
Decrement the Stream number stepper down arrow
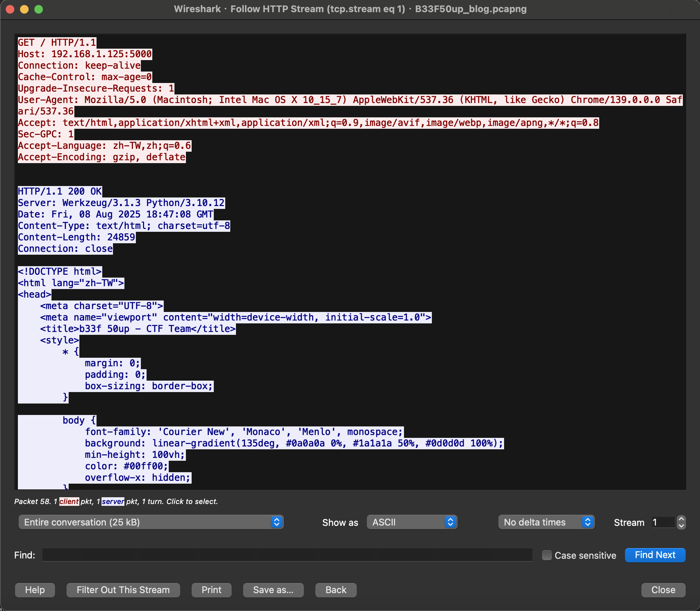(x=681, y=526)
